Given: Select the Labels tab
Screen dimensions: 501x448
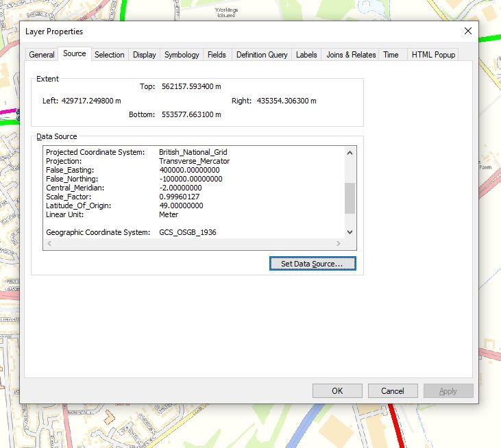Looking at the screenshot, I should point(306,55).
